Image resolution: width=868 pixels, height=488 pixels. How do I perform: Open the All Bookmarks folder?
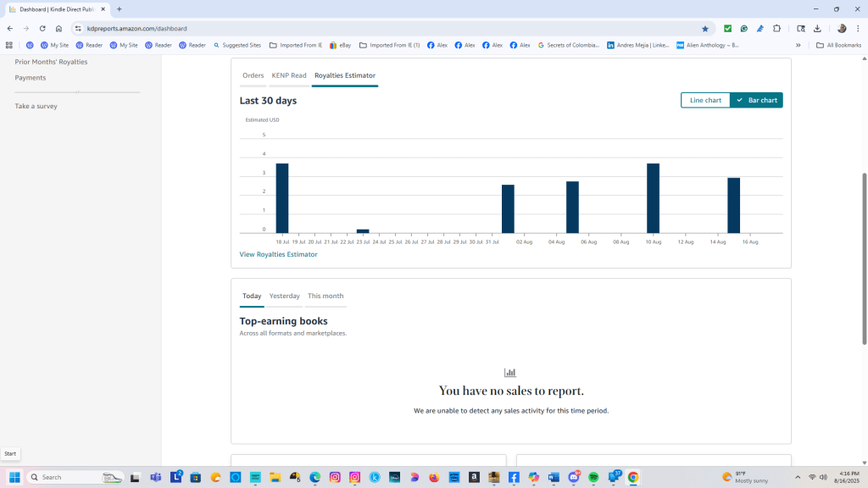point(838,45)
